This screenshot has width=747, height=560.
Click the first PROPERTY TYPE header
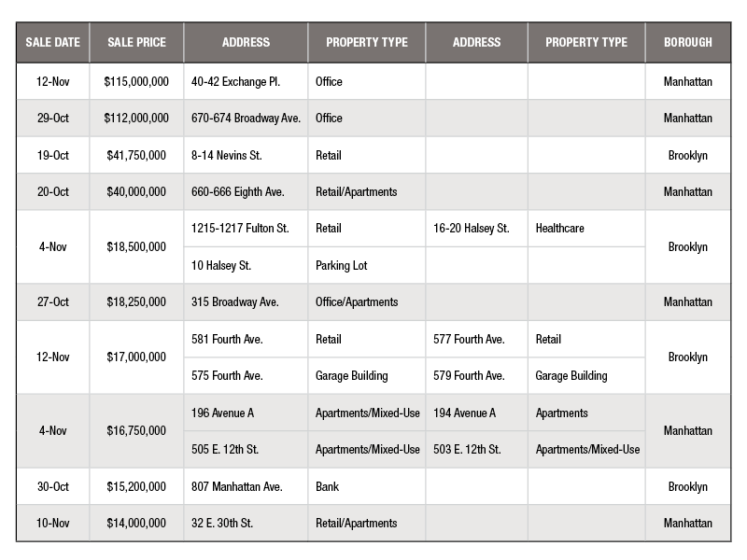tap(367, 42)
